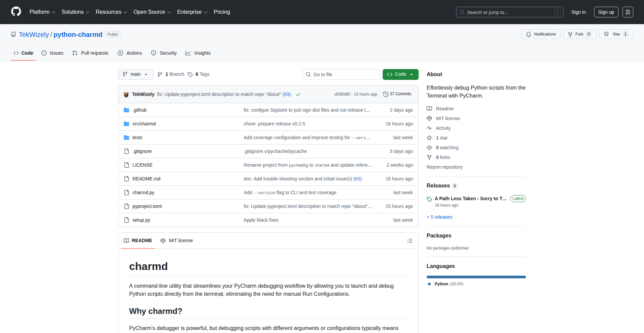Viewport: 644px width, 333px height.
Task: Switch to the Pull requests tab
Action: 90,53
